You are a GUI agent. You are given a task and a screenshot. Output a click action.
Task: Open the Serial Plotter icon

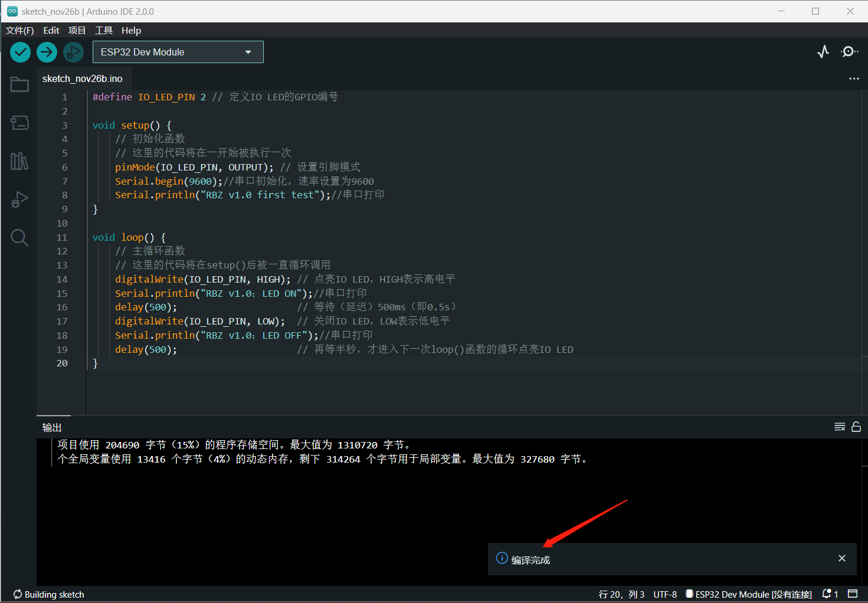click(x=823, y=52)
